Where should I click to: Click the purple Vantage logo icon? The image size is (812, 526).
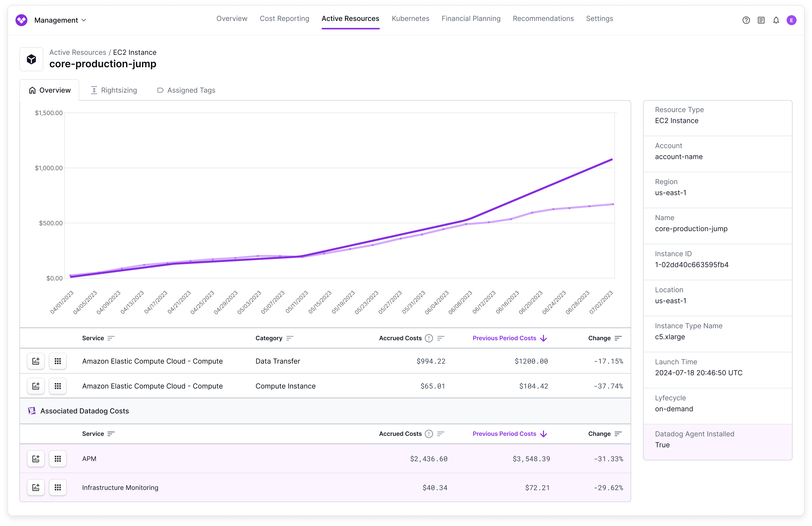[21, 20]
